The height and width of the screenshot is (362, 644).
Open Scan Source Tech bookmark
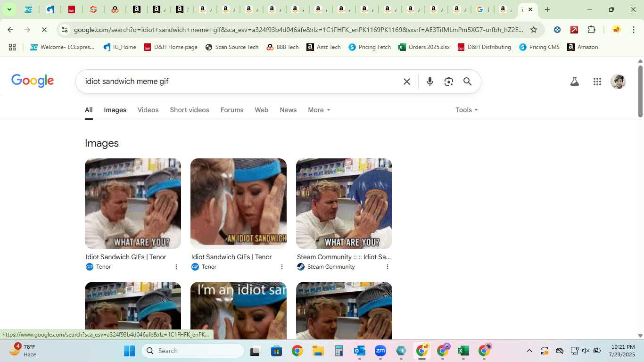pos(232,47)
